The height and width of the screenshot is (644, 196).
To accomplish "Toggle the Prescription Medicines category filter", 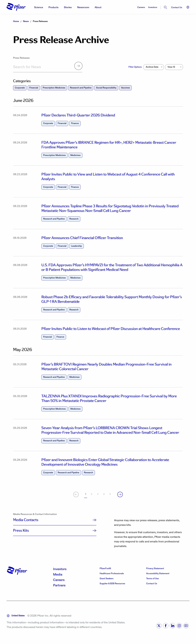I will click(x=54, y=88).
